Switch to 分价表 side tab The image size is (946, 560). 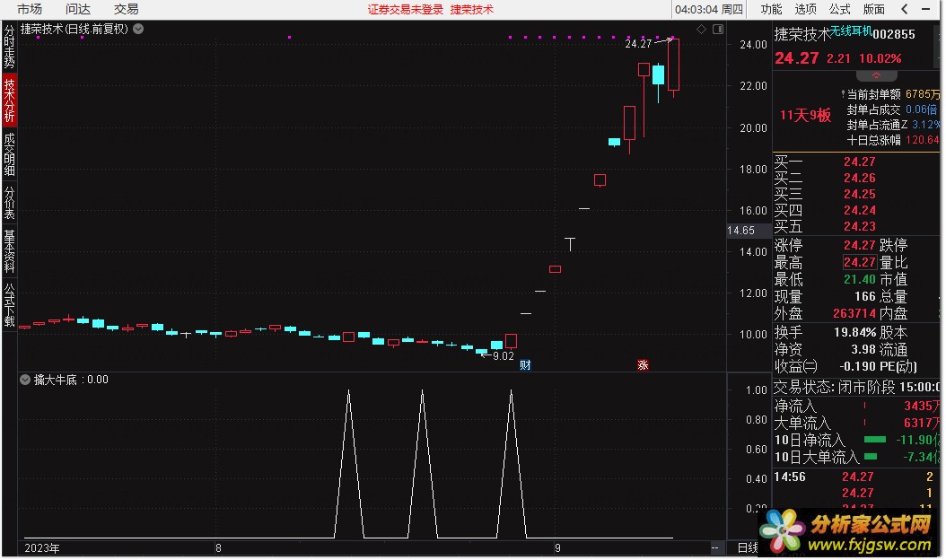pos(9,203)
